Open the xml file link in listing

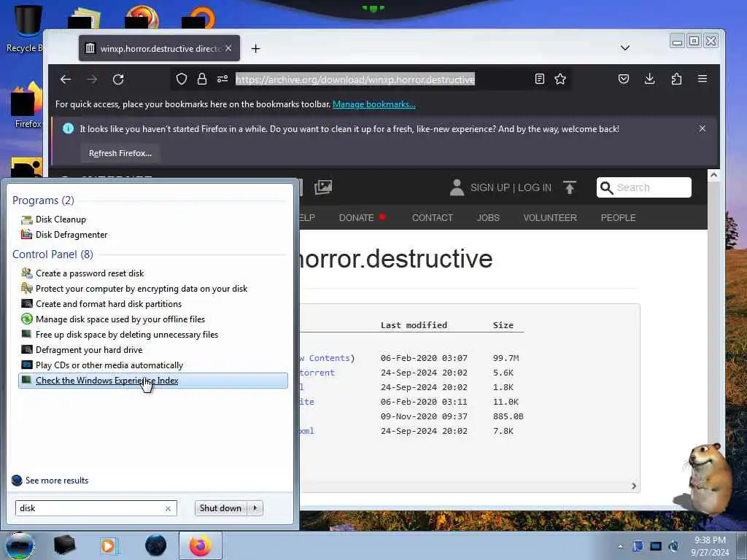click(307, 431)
